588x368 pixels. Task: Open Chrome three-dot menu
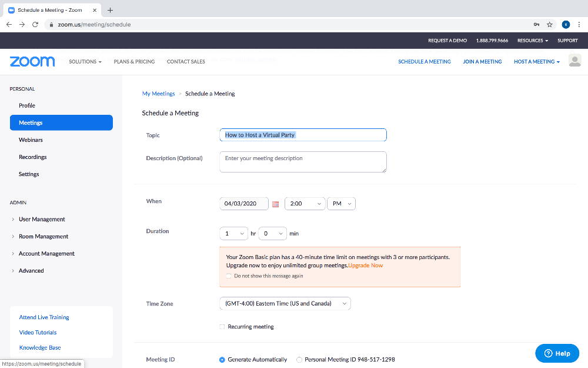579,24
